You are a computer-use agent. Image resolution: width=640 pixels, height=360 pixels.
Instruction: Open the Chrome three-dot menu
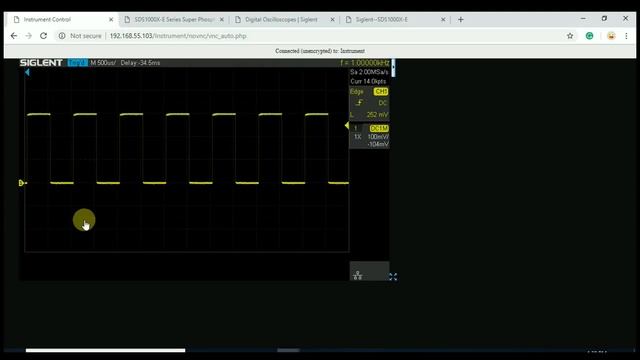626,36
